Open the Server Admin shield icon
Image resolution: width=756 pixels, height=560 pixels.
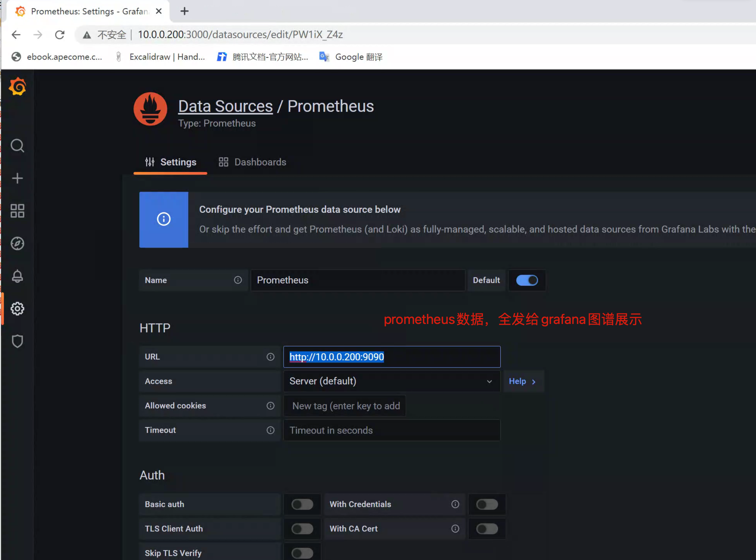point(17,341)
